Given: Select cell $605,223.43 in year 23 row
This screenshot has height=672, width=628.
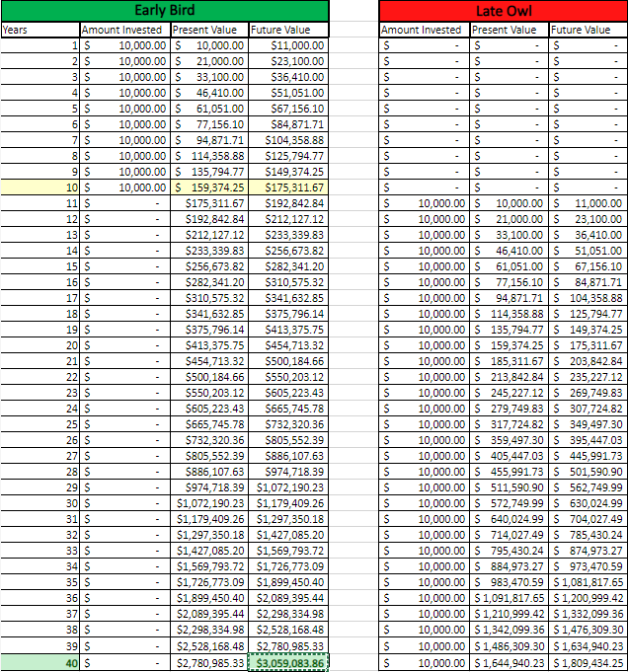Looking at the screenshot, I should (x=288, y=393).
